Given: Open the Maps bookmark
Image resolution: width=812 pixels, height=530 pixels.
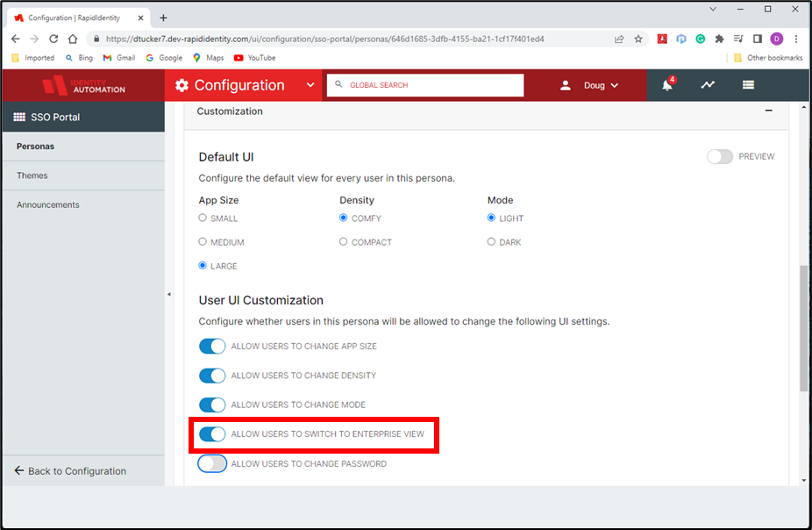Looking at the screenshot, I should pyautogui.click(x=208, y=58).
